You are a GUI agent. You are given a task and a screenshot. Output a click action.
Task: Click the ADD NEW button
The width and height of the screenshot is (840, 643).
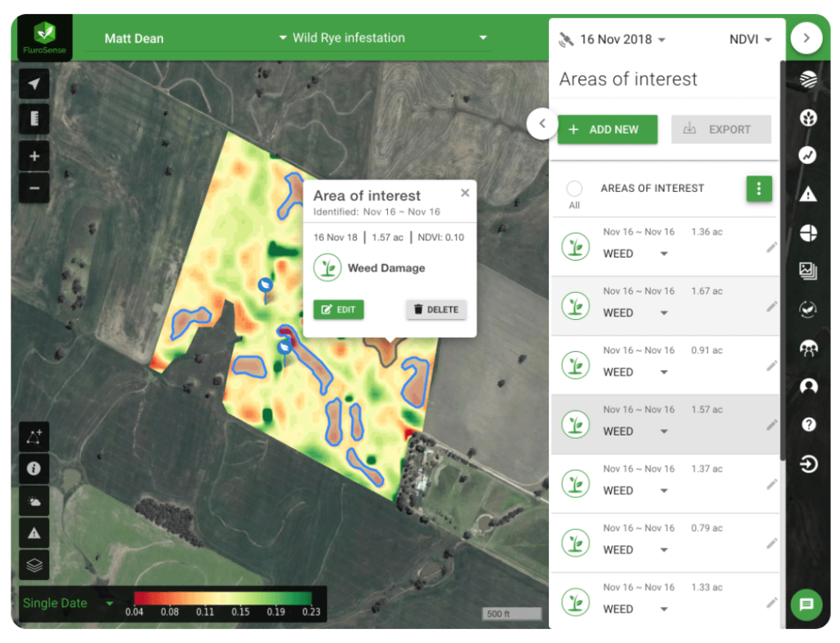pyautogui.click(x=607, y=130)
